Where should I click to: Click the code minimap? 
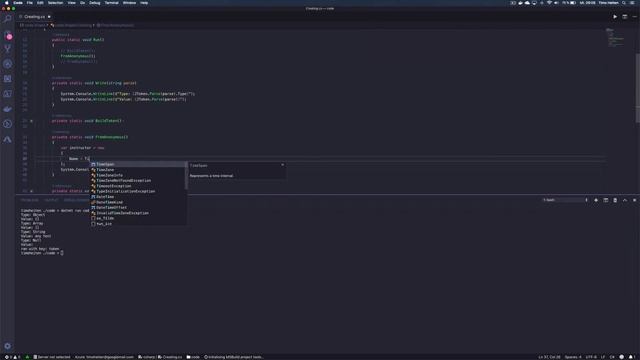(616, 38)
